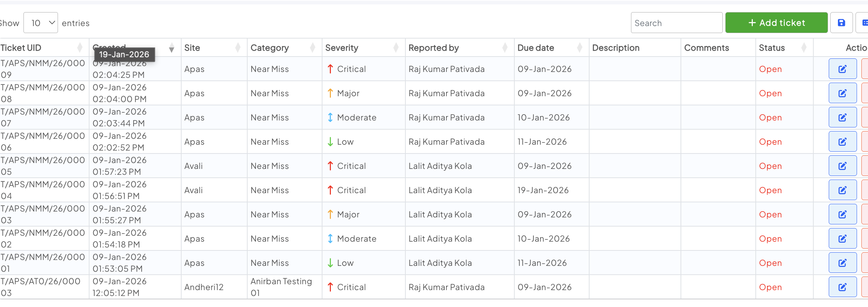868x307 pixels.
Task: Focus the Search input field
Action: pyautogui.click(x=676, y=23)
